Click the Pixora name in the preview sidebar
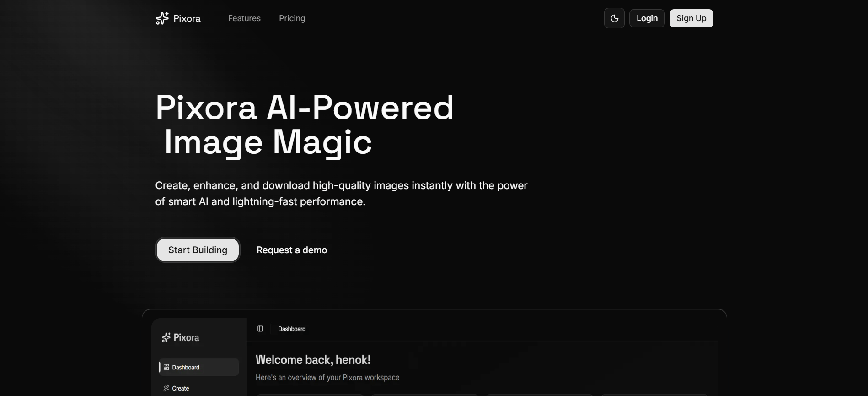868x396 pixels. pos(187,337)
